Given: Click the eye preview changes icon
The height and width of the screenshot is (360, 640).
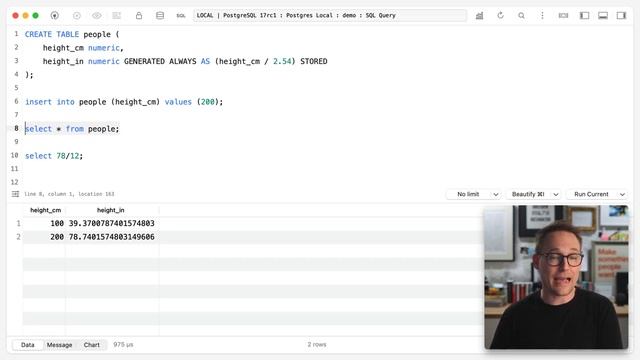Looking at the screenshot, I should pyautogui.click(x=97, y=16).
